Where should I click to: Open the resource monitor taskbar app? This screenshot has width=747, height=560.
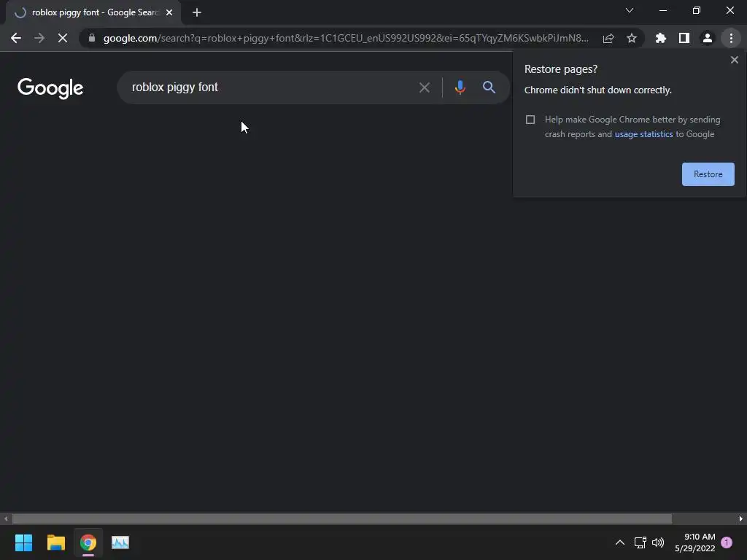[x=120, y=542]
